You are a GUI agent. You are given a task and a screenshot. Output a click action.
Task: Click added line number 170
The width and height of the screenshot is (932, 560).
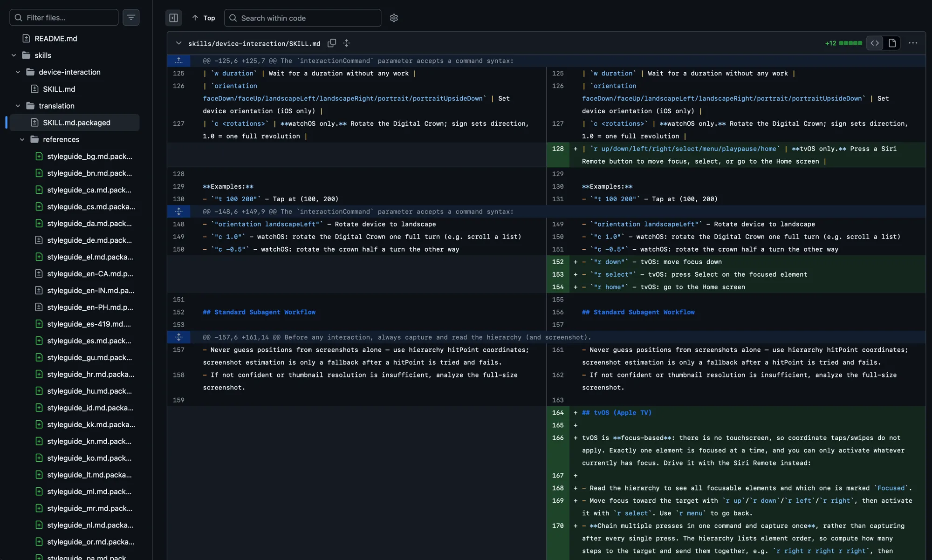558,526
